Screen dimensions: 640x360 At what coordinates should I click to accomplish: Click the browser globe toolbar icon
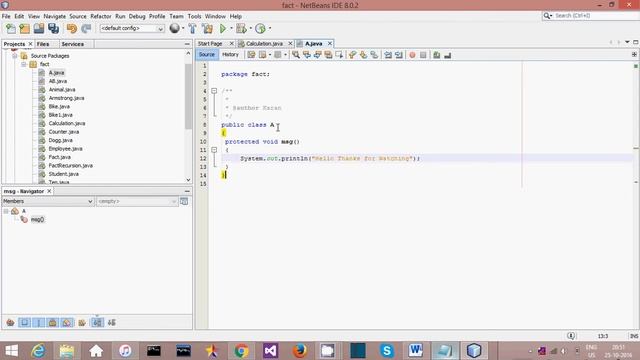pyautogui.click(x=174, y=28)
